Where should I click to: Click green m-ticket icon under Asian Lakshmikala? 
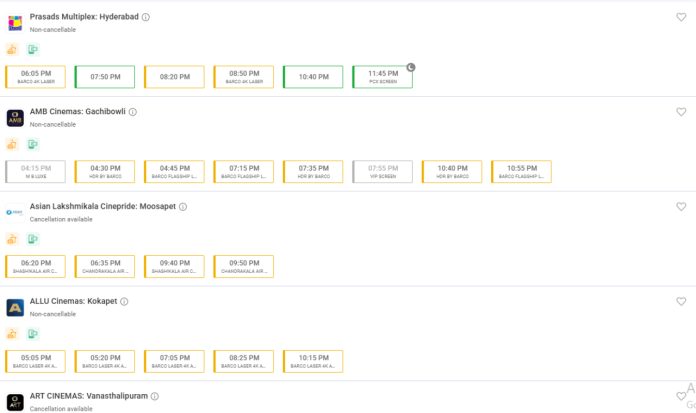click(x=32, y=239)
